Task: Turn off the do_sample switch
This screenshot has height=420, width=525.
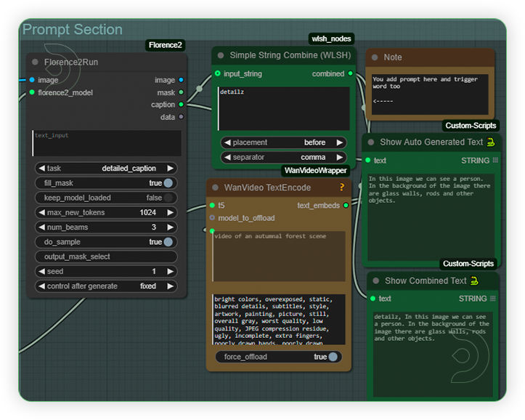Action: pyautogui.click(x=168, y=242)
